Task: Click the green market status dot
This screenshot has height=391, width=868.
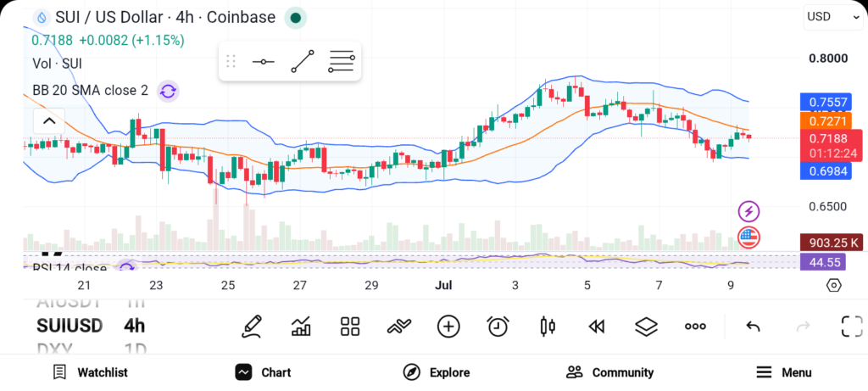Action: [296, 18]
